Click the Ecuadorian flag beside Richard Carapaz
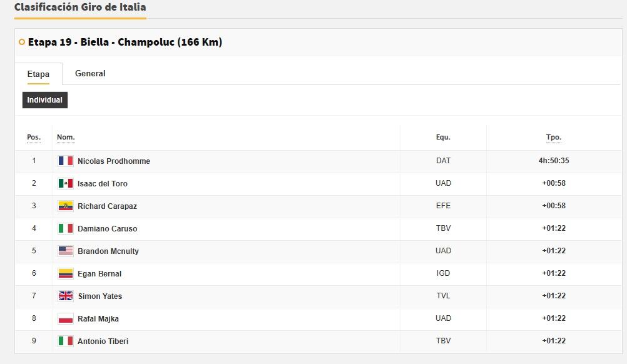This screenshot has height=364, width=627. (x=66, y=206)
